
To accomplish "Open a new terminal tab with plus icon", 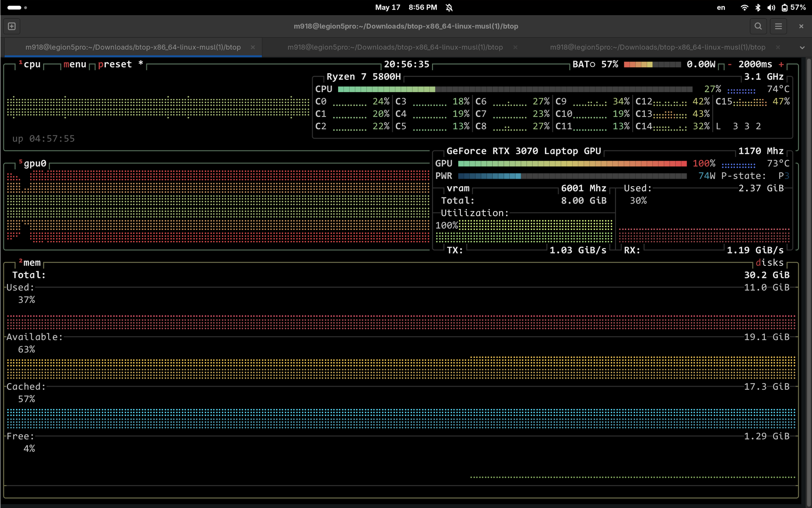I will point(11,26).
